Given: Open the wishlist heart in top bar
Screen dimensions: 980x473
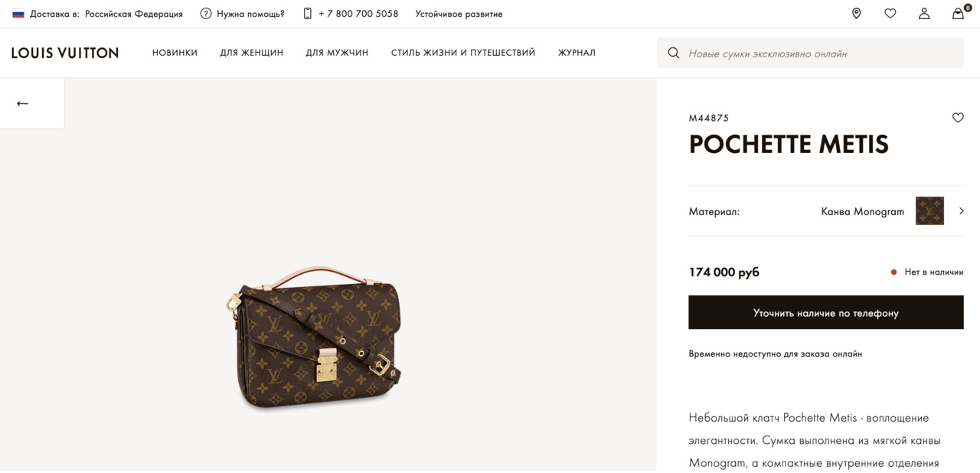Looking at the screenshot, I should coord(890,14).
